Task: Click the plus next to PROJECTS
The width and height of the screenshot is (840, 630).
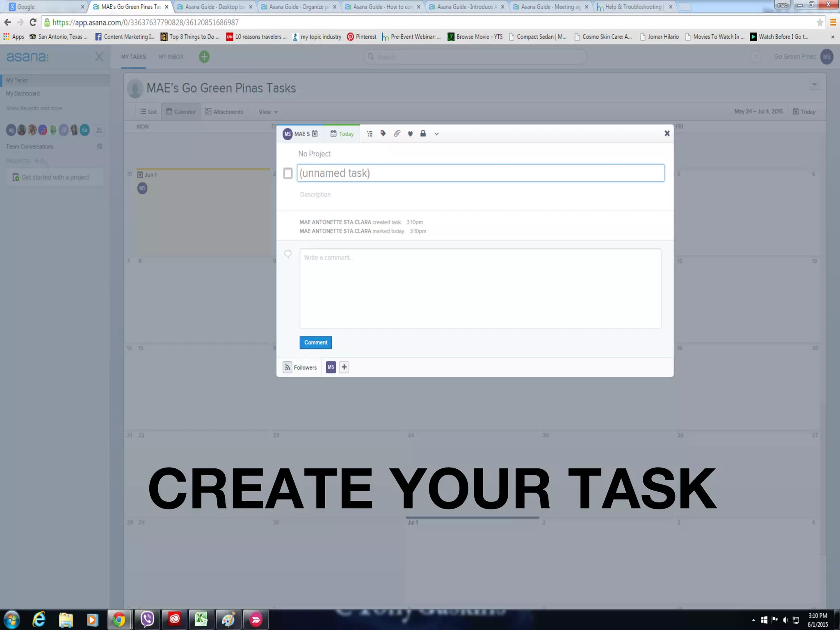Action: pyautogui.click(x=37, y=161)
